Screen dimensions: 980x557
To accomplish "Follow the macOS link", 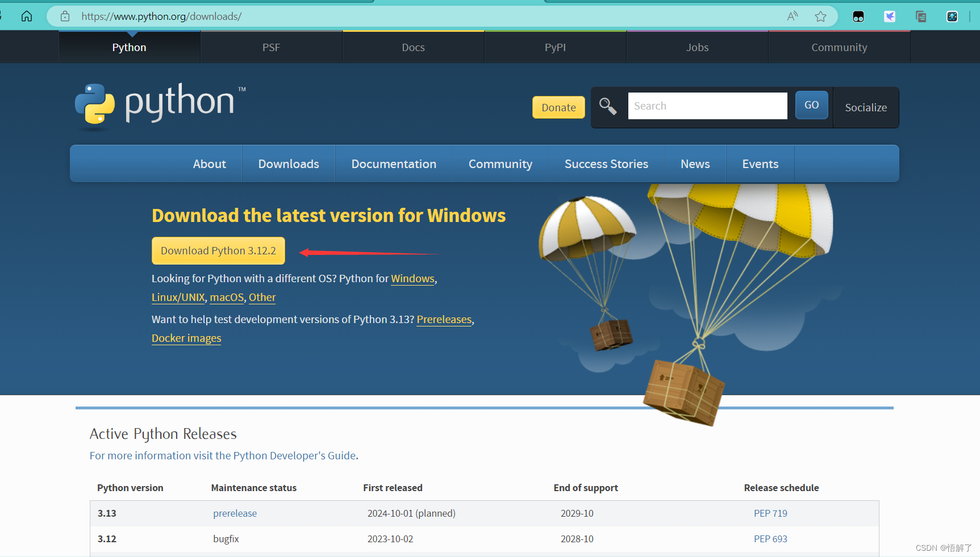I will pyautogui.click(x=227, y=298).
